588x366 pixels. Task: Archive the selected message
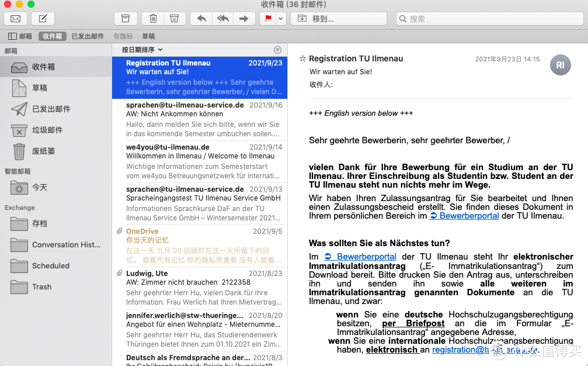click(126, 18)
